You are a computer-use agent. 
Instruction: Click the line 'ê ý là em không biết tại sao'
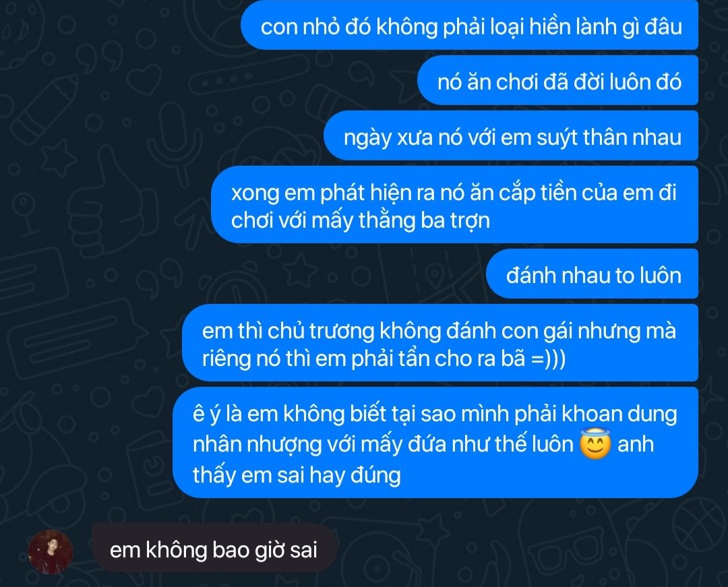(435, 413)
